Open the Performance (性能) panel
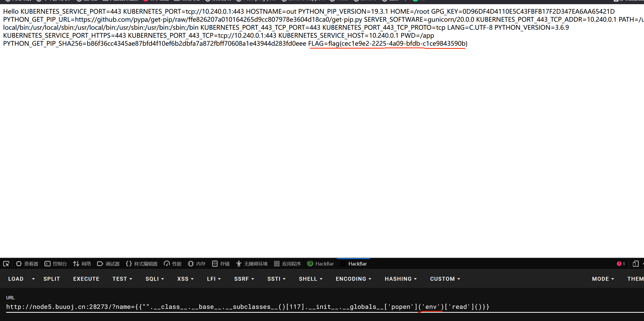Screen dimensions: 644x321 tap(173, 264)
